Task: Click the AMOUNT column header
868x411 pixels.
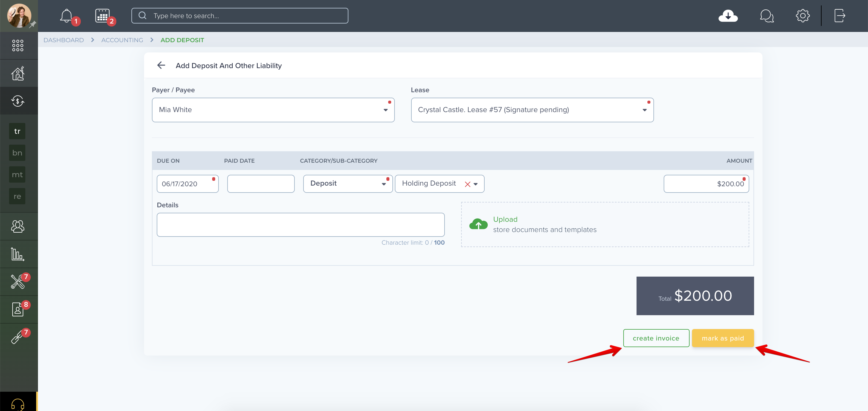Action: (739, 161)
